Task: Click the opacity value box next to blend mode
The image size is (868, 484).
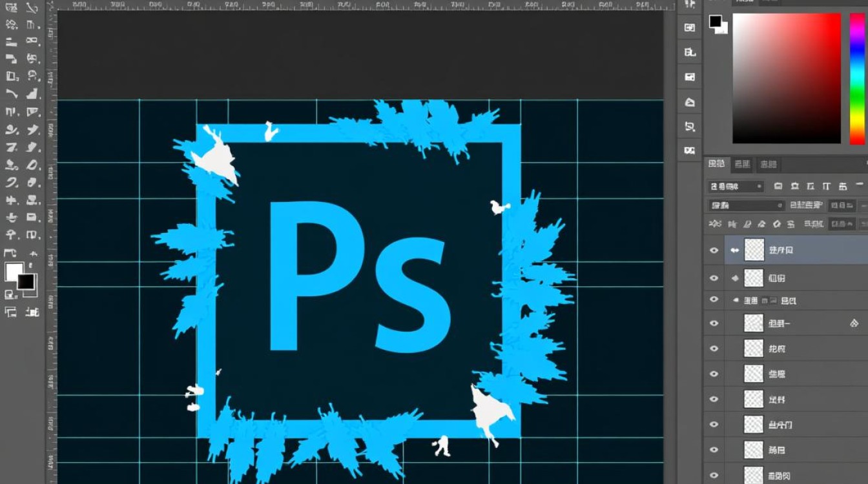Action: click(842, 205)
